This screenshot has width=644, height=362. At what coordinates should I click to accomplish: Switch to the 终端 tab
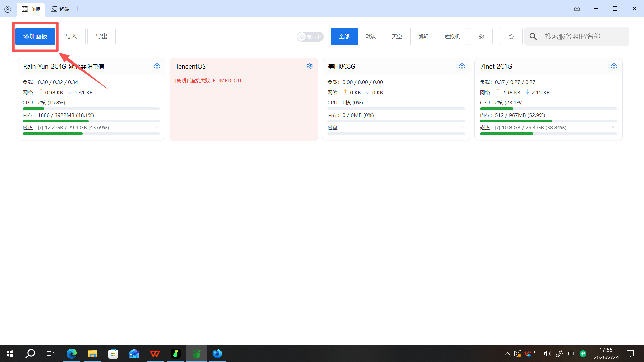[x=60, y=9]
